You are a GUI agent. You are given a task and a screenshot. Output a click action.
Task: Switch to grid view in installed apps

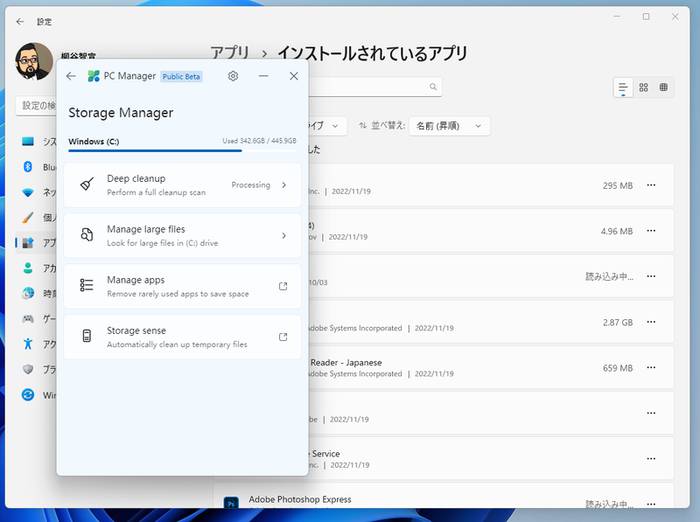[643, 88]
